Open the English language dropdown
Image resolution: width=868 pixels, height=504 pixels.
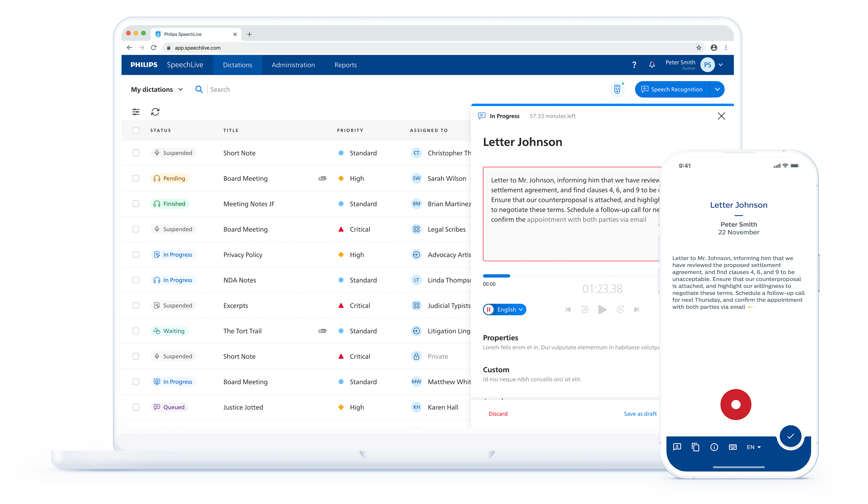click(x=510, y=309)
